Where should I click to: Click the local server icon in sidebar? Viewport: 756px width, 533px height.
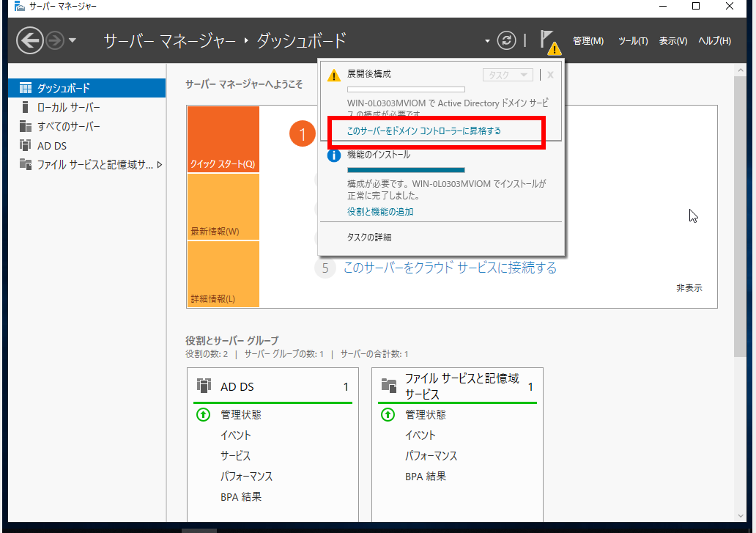click(x=25, y=107)
